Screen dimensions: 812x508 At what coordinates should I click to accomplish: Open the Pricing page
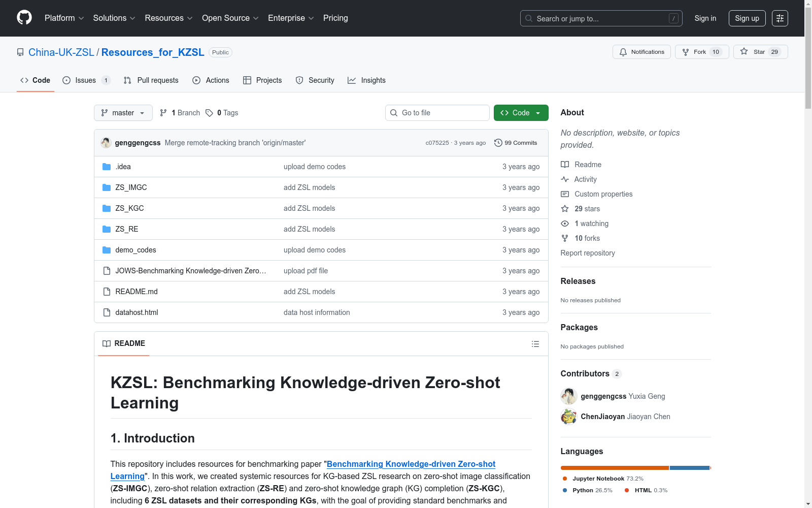[335, 18]
